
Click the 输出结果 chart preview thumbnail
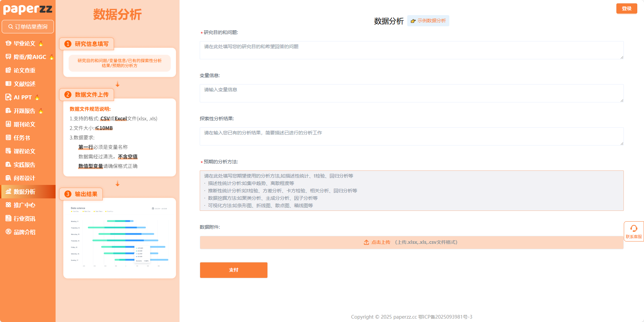(x=120, y=238)
